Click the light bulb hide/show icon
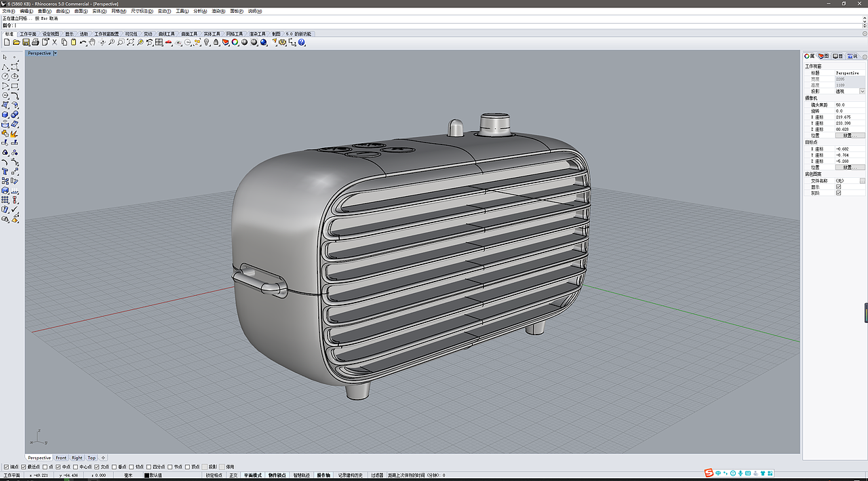Image resolution: width=868 pixels, height=481 pixels. (207, 42)
